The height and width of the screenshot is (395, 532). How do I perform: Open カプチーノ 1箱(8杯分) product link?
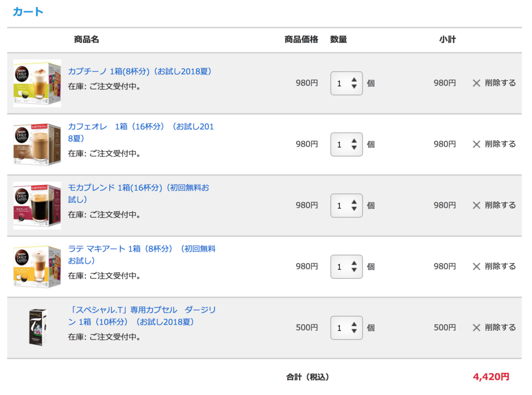140,72
